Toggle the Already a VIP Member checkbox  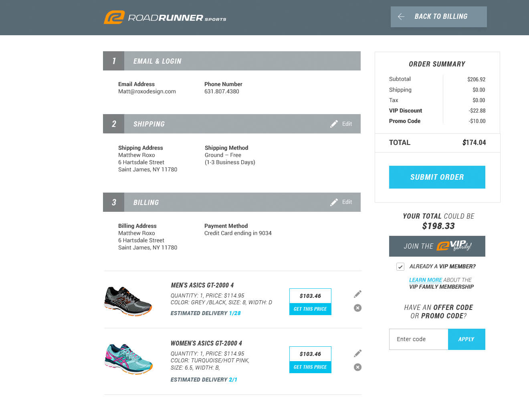pyautogui.click(x=400, y=267)
